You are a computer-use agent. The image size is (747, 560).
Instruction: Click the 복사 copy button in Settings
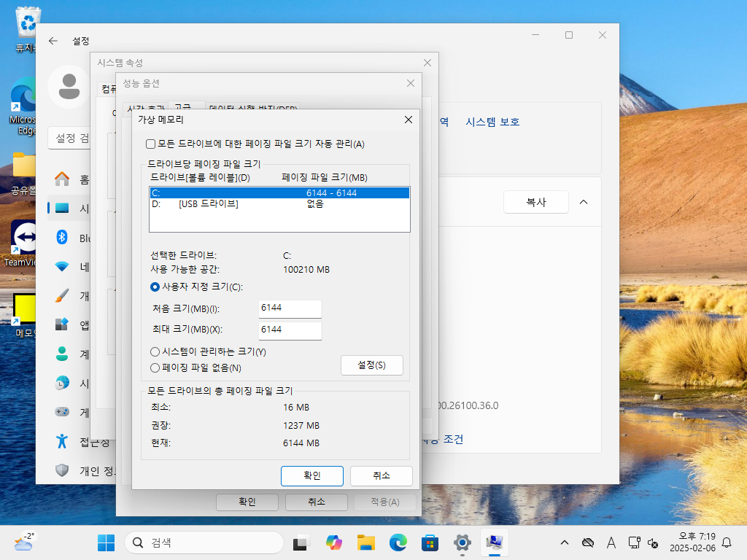coord(536,203)
